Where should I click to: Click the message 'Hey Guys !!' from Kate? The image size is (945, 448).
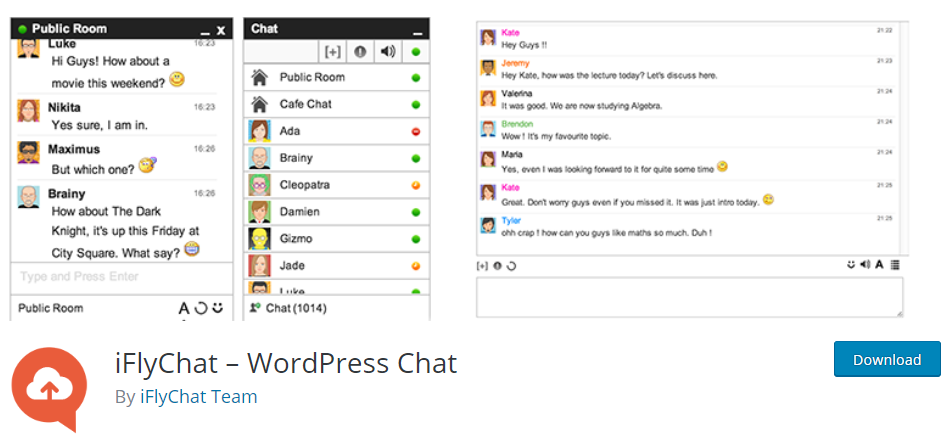[524, 45]
